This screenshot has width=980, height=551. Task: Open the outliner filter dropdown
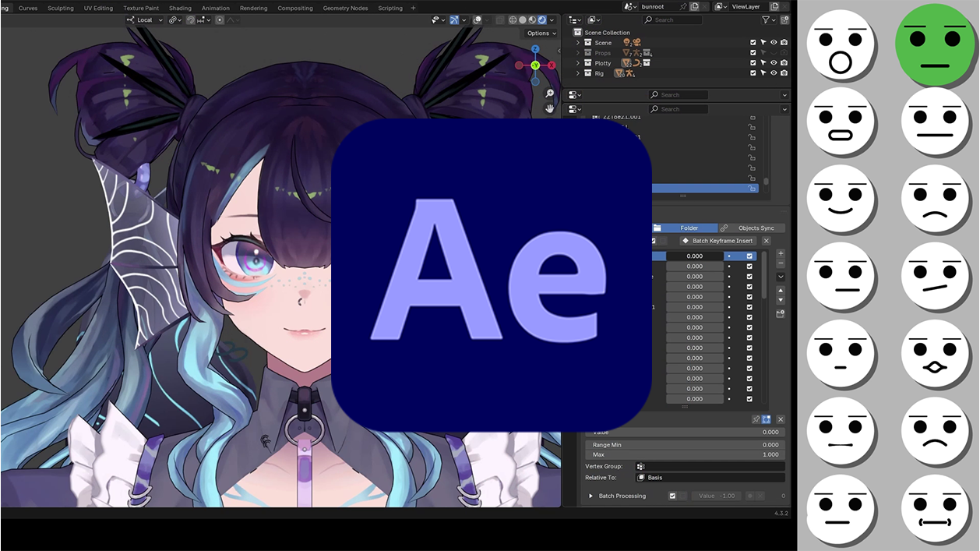[769, 19]
